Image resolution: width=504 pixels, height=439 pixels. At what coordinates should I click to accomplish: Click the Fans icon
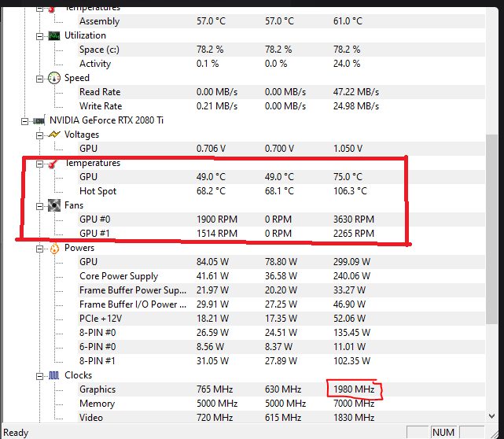54,205
